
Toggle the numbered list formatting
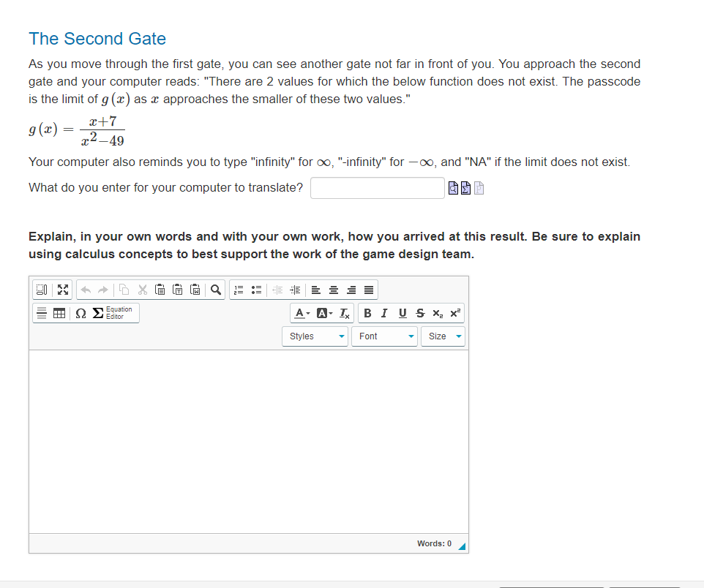pos(238,290)
